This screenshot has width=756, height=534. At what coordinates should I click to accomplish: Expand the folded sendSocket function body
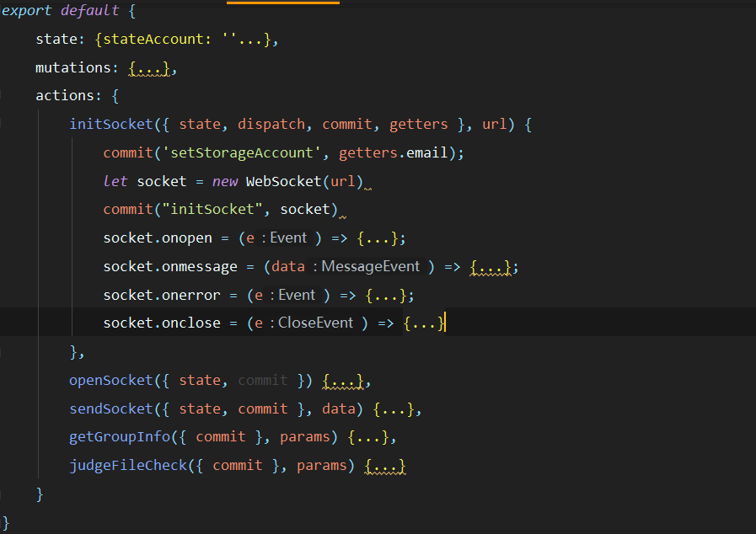click(394, 409)
